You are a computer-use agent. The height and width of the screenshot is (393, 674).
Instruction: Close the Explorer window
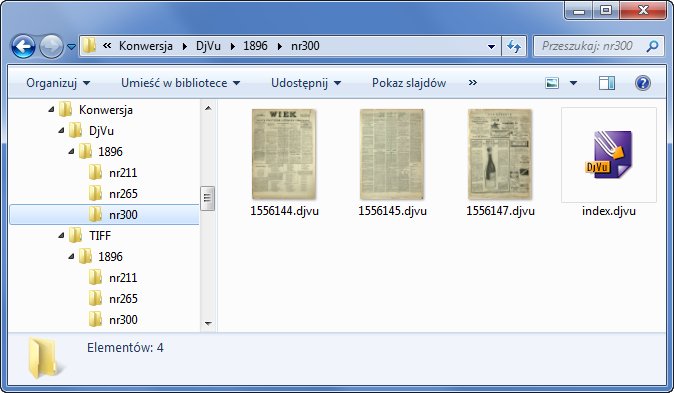(643, 10)
